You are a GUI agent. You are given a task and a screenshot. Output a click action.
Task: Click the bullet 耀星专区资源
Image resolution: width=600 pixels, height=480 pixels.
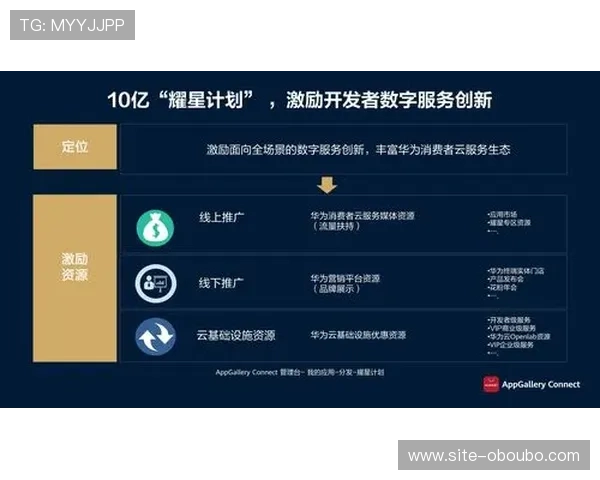(x=509, y=222)
